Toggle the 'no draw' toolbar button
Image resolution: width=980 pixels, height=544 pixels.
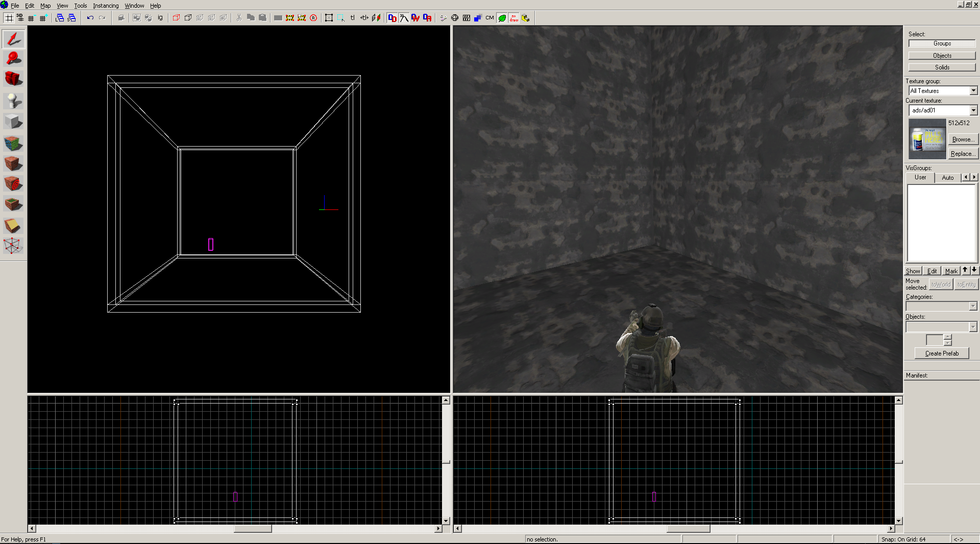[x=514, y=18]
